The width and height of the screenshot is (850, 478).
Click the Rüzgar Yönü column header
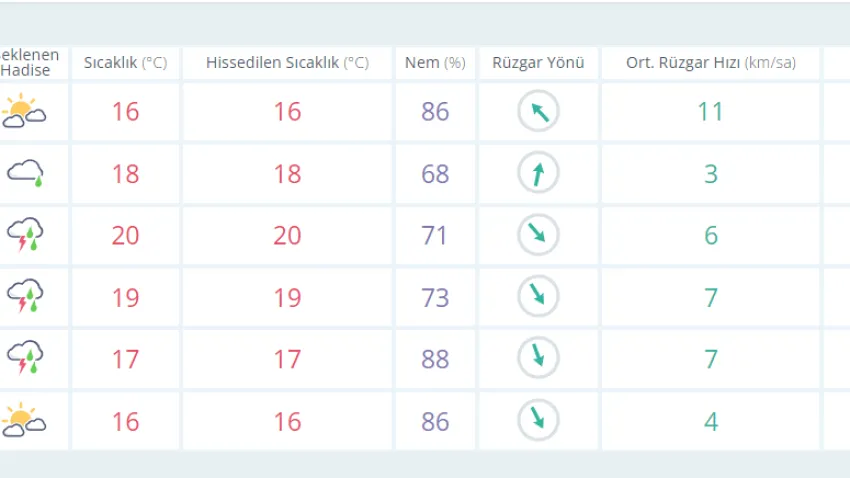pyautogui.click(x=538, y=63)
